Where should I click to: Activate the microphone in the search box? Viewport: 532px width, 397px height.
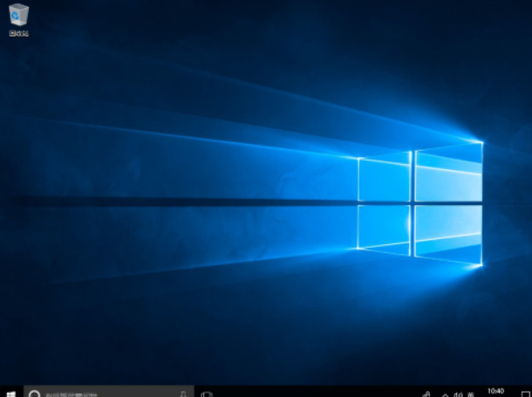pos(183,394)
